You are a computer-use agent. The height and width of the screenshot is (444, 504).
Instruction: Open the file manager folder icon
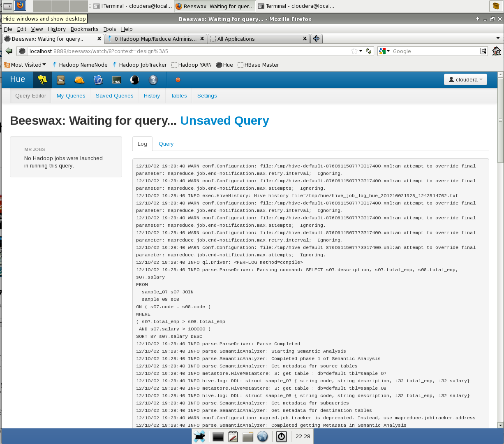click(x=247, y=437)
